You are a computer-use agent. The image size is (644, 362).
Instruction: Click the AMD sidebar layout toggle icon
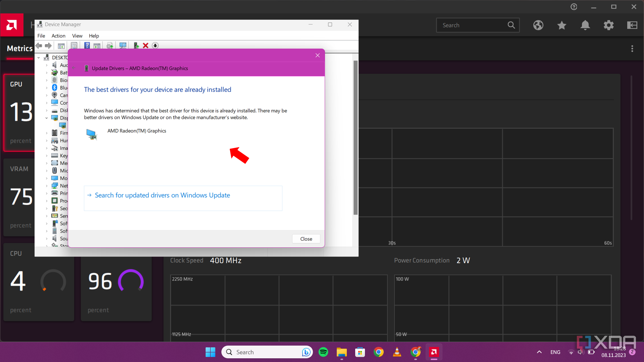632,25
